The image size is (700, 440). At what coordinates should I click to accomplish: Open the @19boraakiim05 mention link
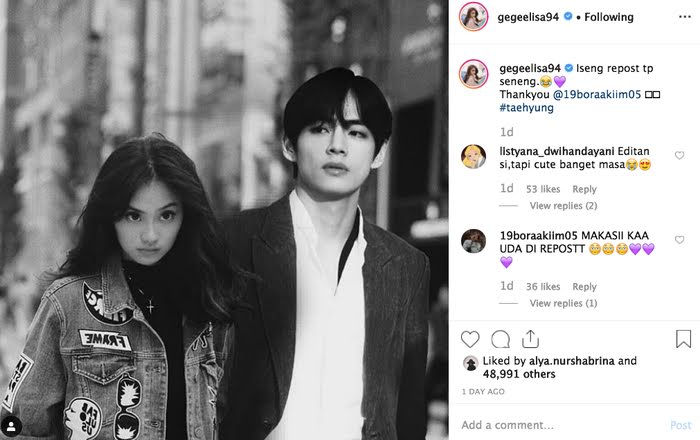click(x=597, y=95)
